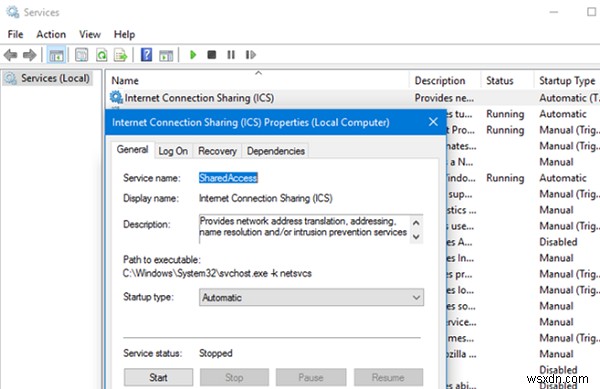Click the Start service button
The height and width of the screenshot is (389, 600).
(158, 377)
